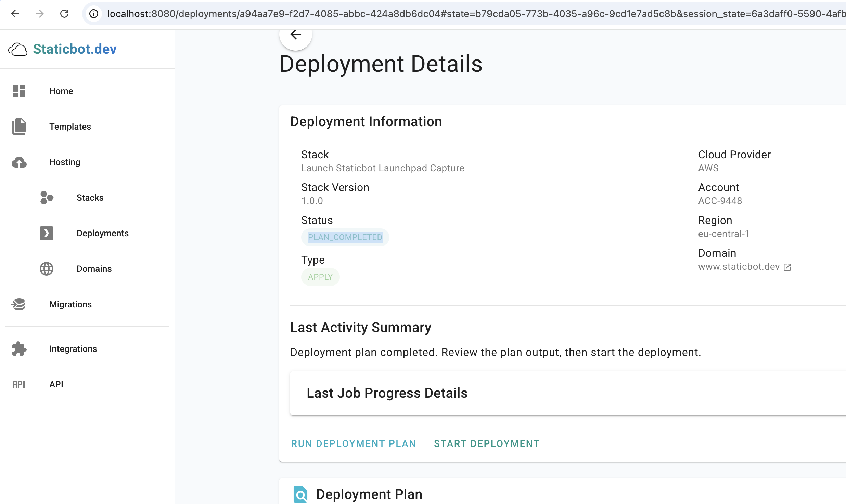Click the Deployment Plan heading

(x=369, y=494)
